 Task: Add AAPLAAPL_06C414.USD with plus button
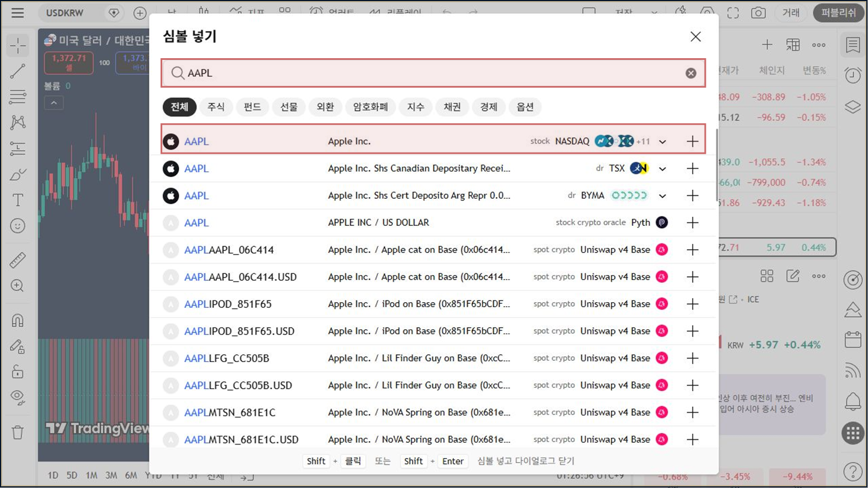click(693, 277)
